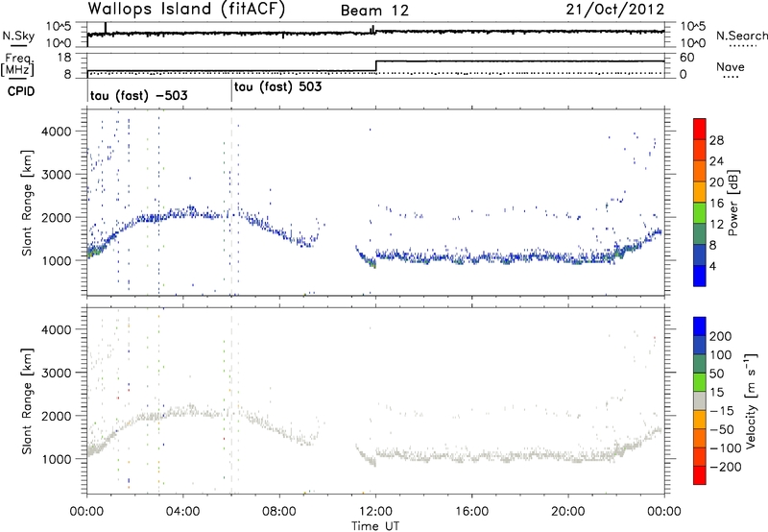This screenshot has width=768, height=532.
Task: Click the "Nave" legend label
Action: click(x=731, y=66)
